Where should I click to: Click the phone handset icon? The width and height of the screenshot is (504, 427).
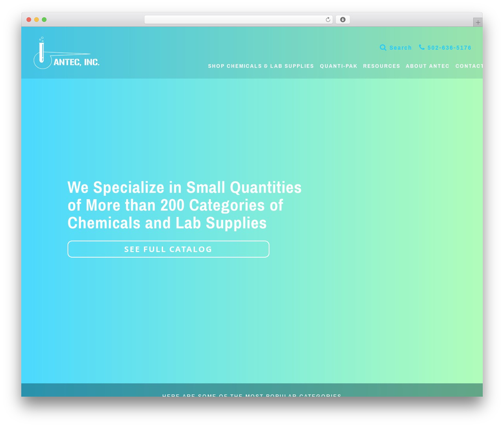[422, 47]
